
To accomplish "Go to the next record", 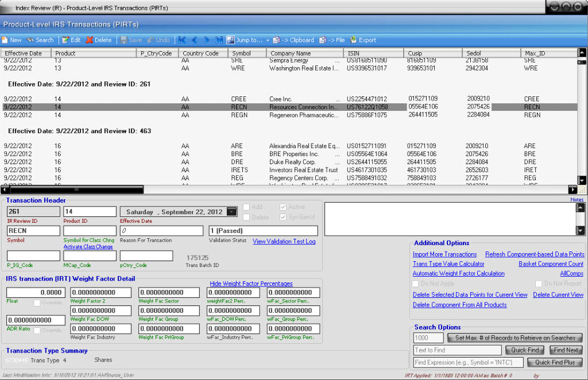I will [x=206, y=40].
